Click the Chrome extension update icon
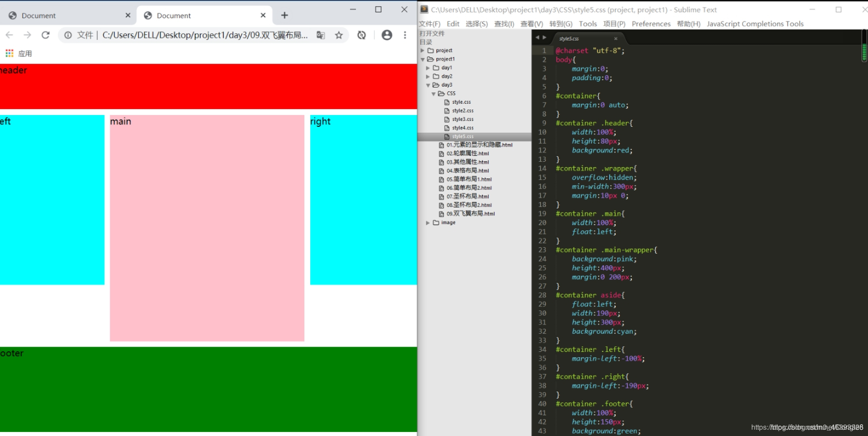 (361, 35)
